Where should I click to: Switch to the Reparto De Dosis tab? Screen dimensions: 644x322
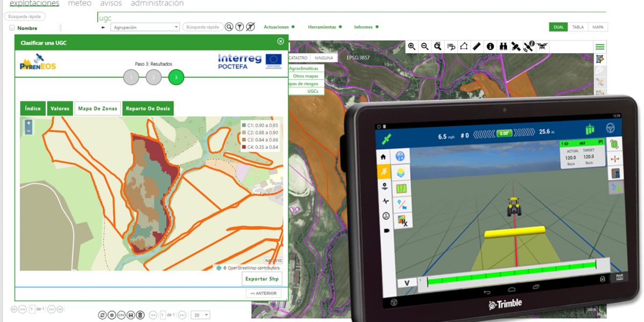pos(148,108)
